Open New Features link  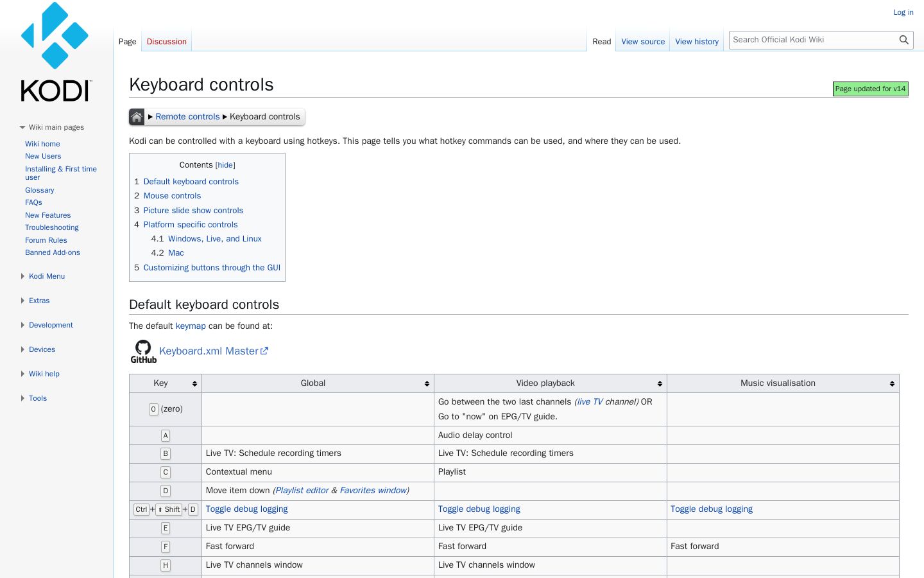point(48,215)
